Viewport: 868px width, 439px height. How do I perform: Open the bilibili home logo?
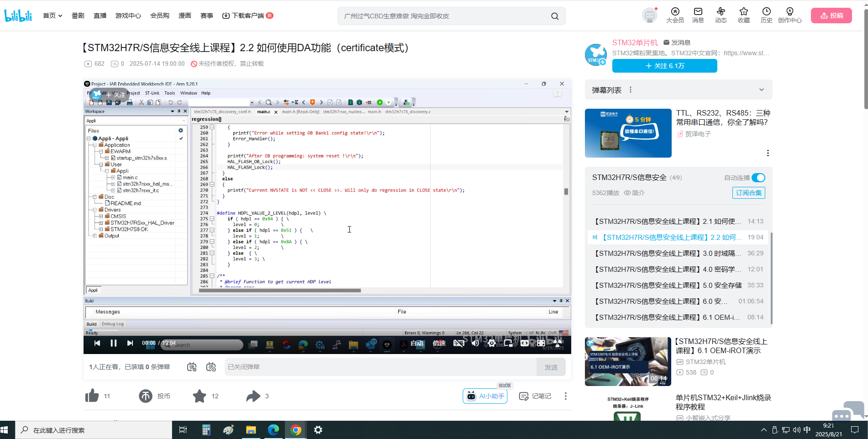pyautogui.click(x=18, y=16)
